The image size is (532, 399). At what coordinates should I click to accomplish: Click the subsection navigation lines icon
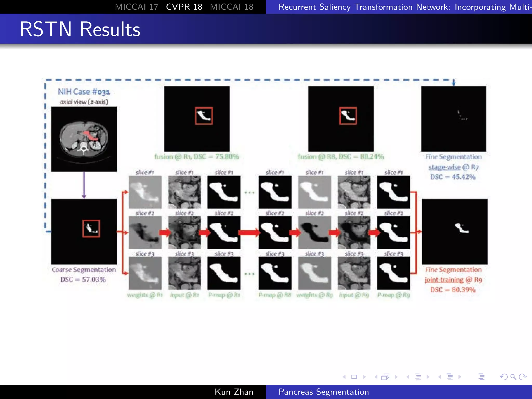click(x=418, y=377)
